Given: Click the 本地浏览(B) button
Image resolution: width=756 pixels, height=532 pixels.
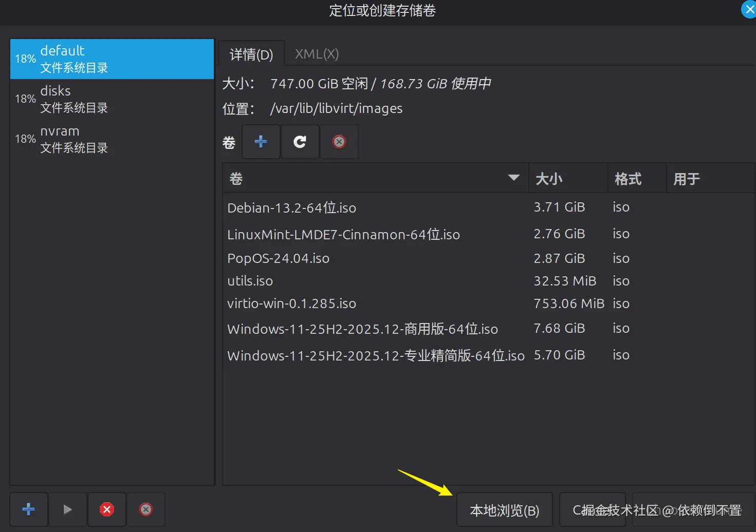Looking at the screenshot, I should pos(505,510).
